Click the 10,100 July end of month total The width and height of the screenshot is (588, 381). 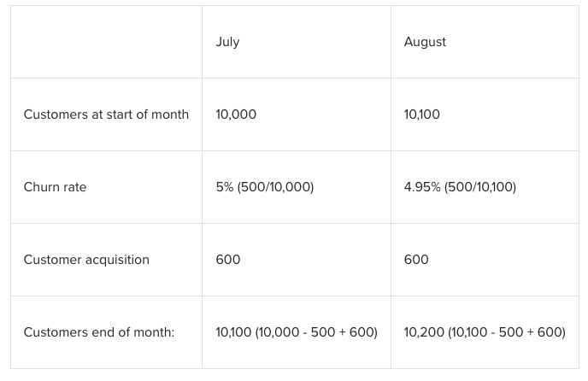(x=233, y=332)
